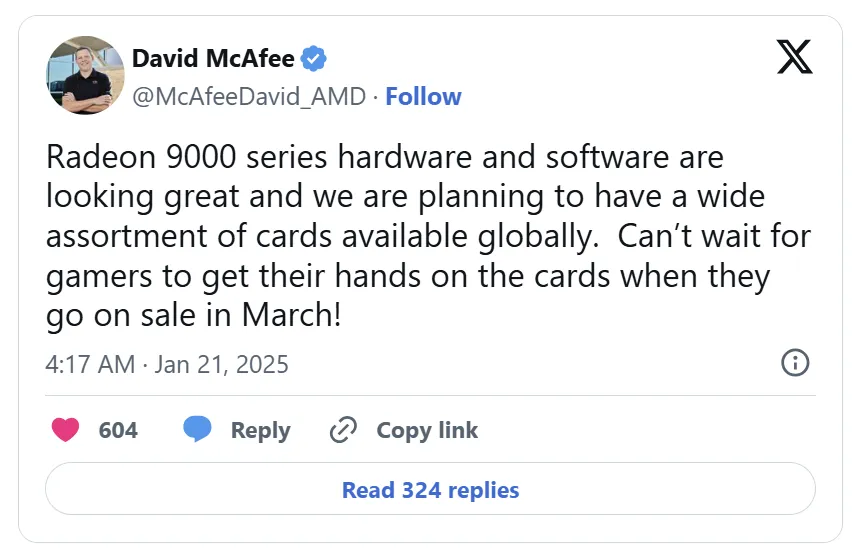The width and height of the screenshot is (855, 555).
Task: Open David McAfee's profile photo
Action: 85,75
